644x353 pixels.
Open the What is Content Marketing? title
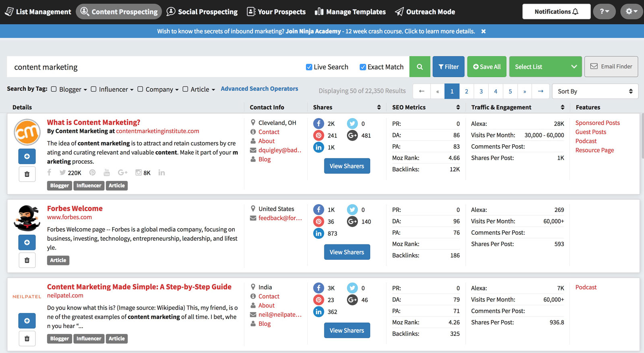click(x=93, y=122)
